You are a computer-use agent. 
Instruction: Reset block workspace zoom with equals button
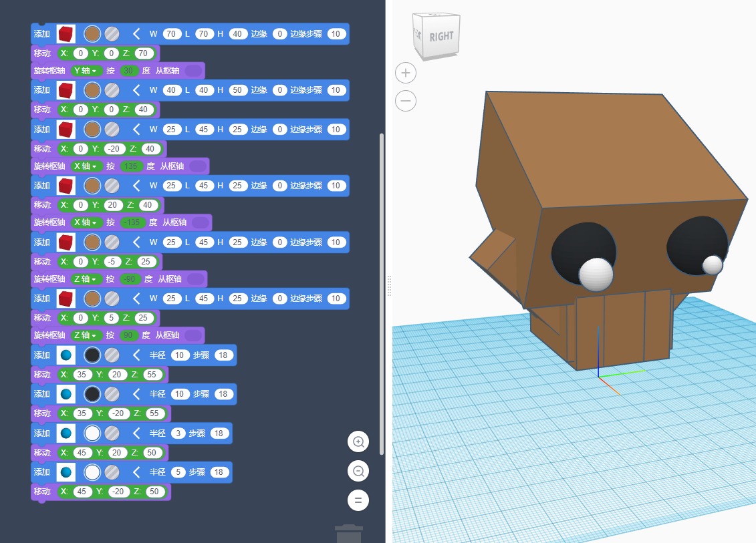[358, 500]
